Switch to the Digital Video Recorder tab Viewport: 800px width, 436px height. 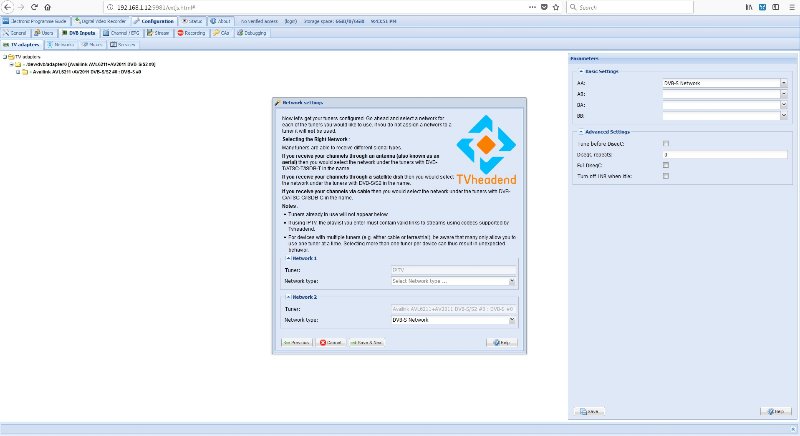coord(100,21)
